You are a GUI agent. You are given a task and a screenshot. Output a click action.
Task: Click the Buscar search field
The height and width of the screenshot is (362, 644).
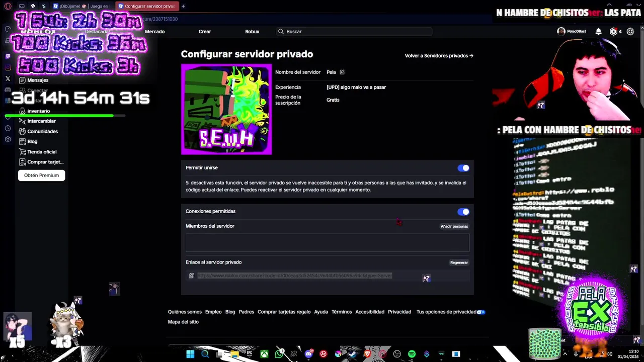click(354, 31)
